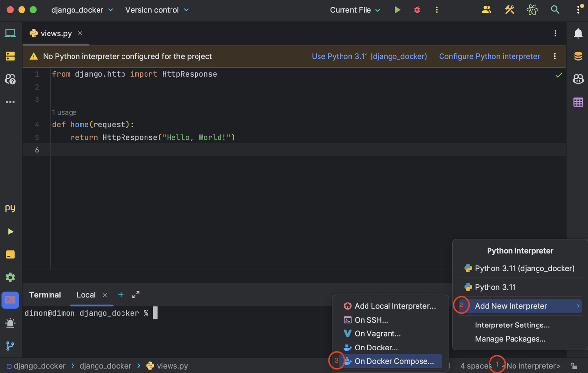The height and width of the screenshot is (373, 588).
Task: Open Search Everywhere magnifier icon
Action: (555, 10)
